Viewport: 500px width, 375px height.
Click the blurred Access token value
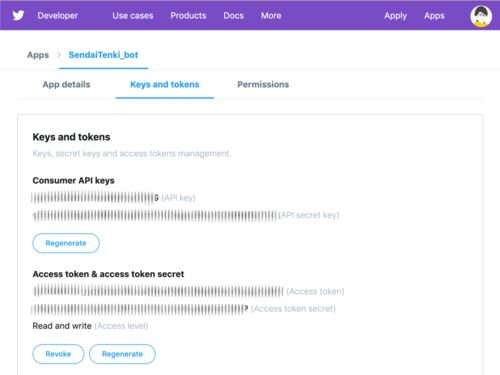click(x=158, y=291)
